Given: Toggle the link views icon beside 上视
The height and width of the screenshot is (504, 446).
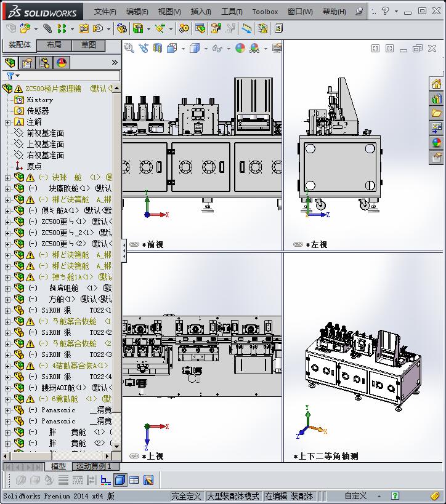Looking at the screenshot, I should pos(134,456).
